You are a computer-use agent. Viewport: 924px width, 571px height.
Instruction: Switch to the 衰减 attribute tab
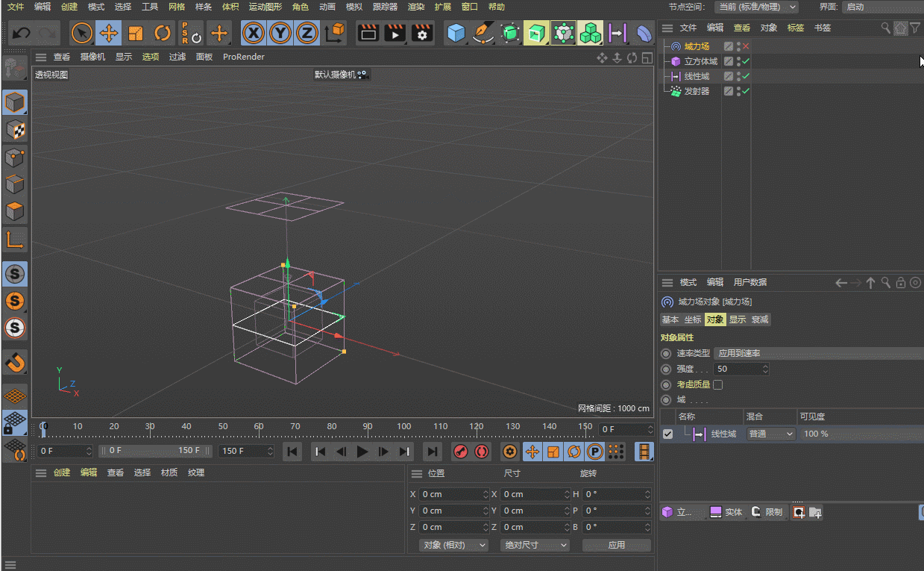pos(760,319)
